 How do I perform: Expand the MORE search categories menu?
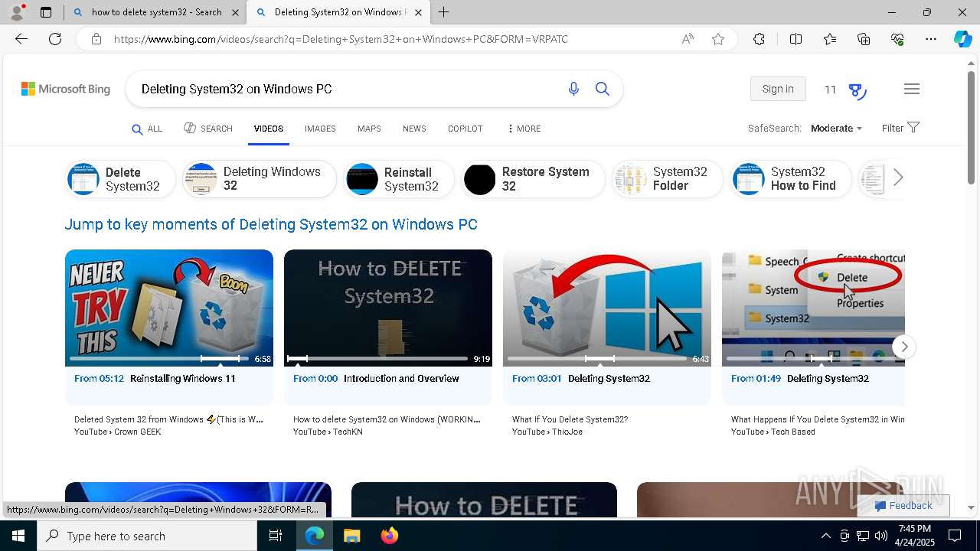[524, 129]
